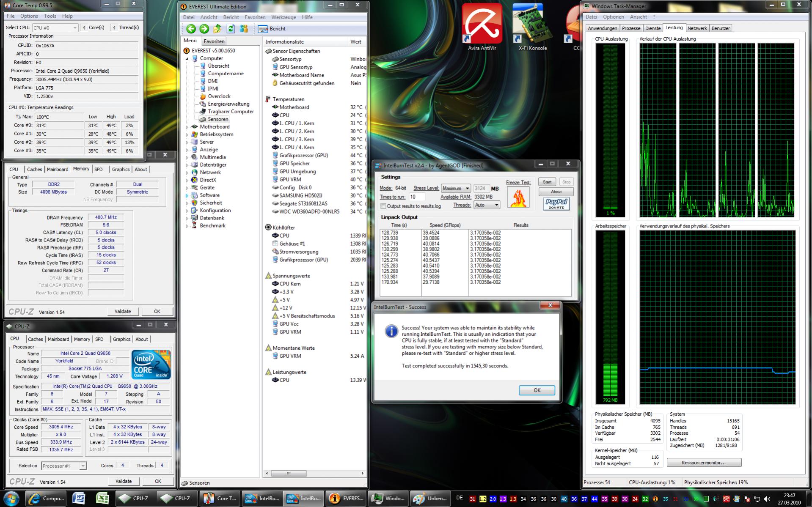
Task: Click the Bericht report toolbar button
Action: (272, 29)
